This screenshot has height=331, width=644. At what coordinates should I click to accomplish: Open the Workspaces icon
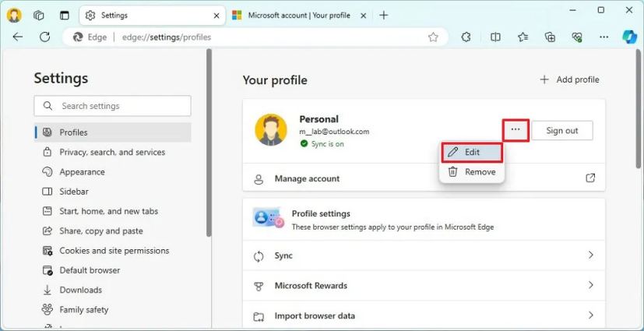click(39, 16)
